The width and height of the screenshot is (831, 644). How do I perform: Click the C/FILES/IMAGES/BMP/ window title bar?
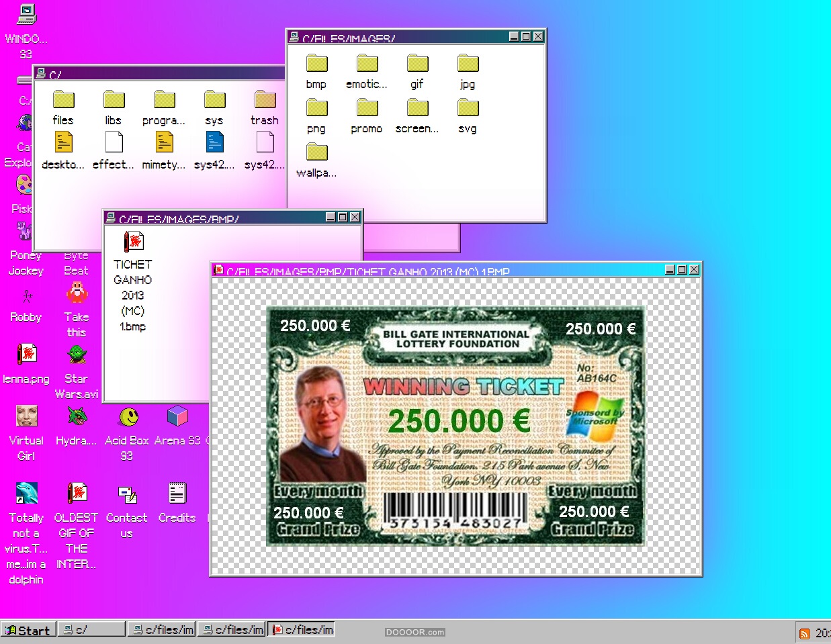click(233, 218)
